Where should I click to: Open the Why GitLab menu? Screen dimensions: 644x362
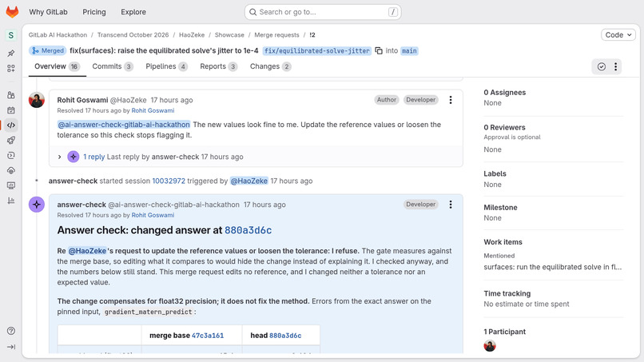[48, 12]
